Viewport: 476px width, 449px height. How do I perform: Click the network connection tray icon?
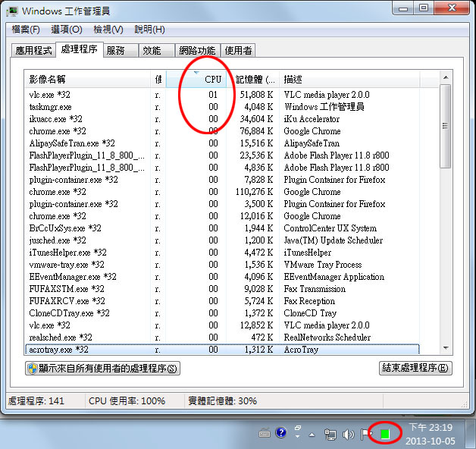click(x=330, y=435)
